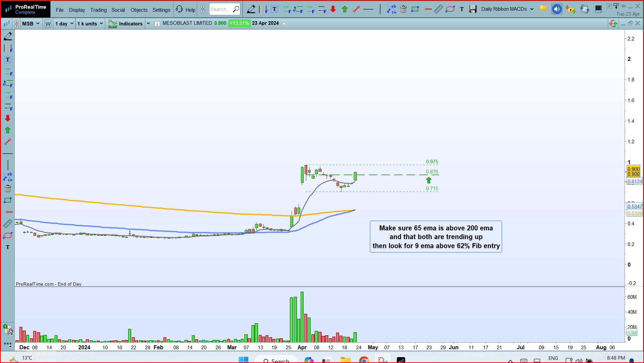
Task: Open the Daily Ribbon MACDs template dropdown
Action: coord(507,9)
